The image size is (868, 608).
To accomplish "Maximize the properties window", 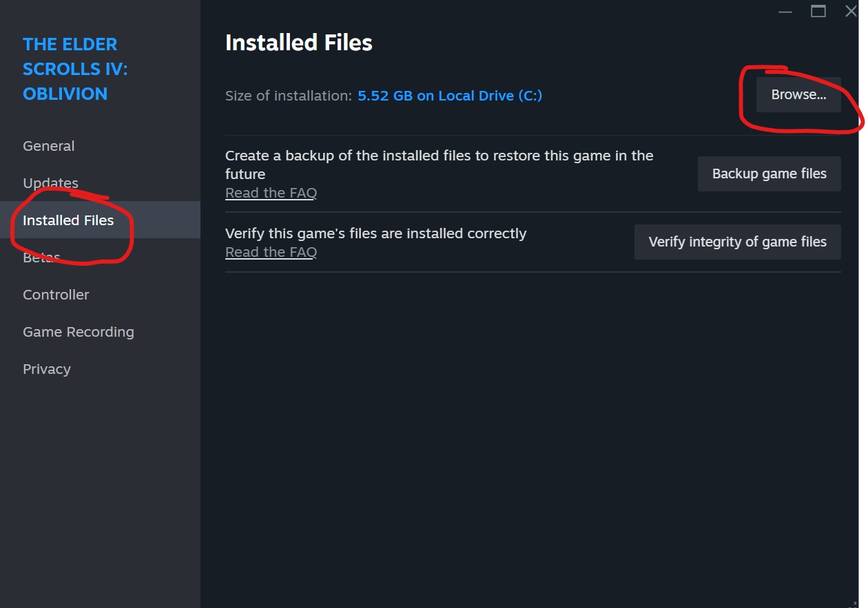I will [818, 11].
